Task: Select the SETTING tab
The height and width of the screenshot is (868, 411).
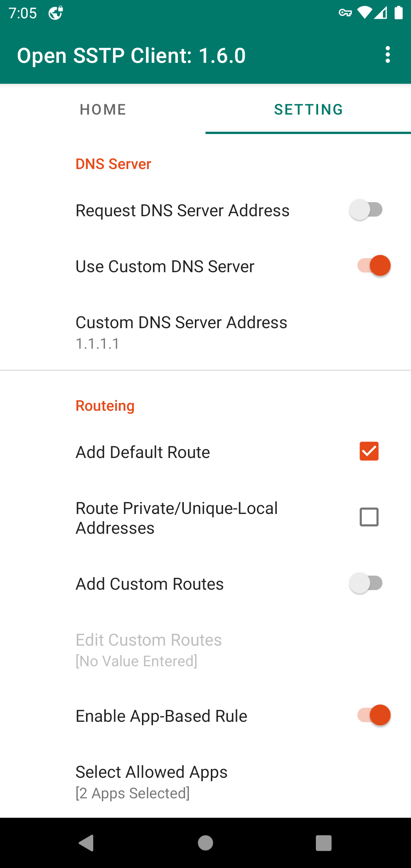Action: click(x=308, y=110)
